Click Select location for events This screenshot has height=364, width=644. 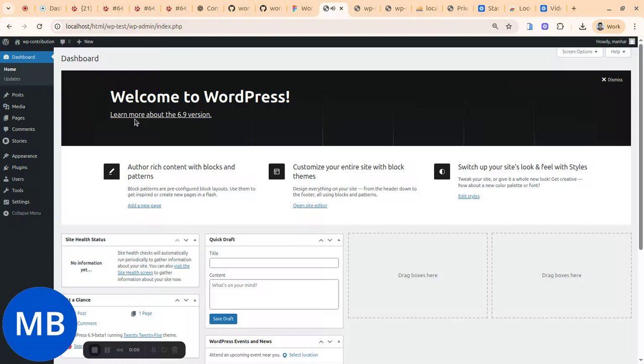(x=303, y=355)
